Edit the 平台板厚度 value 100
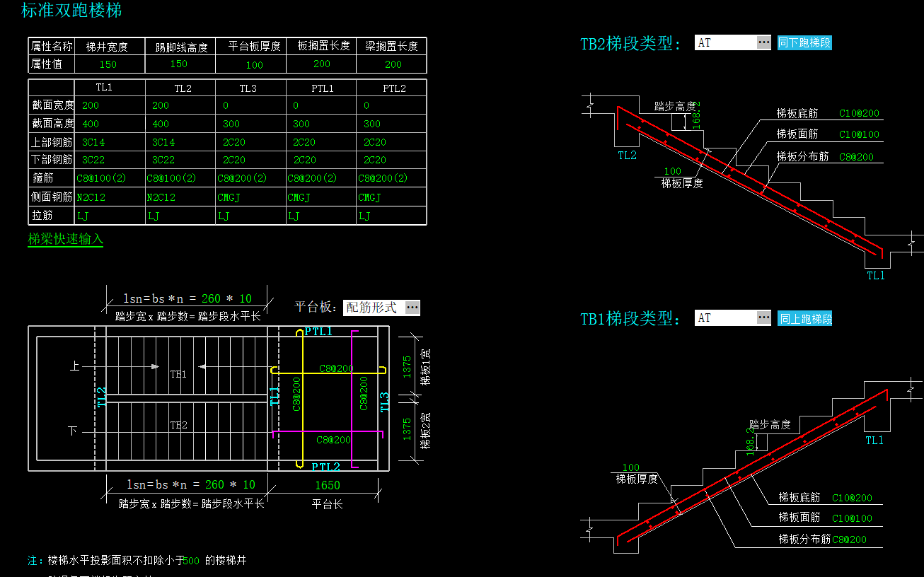Image resolution: width=924 pixels, height=577 pixels. pyautogui.click(x=255, y=65)
